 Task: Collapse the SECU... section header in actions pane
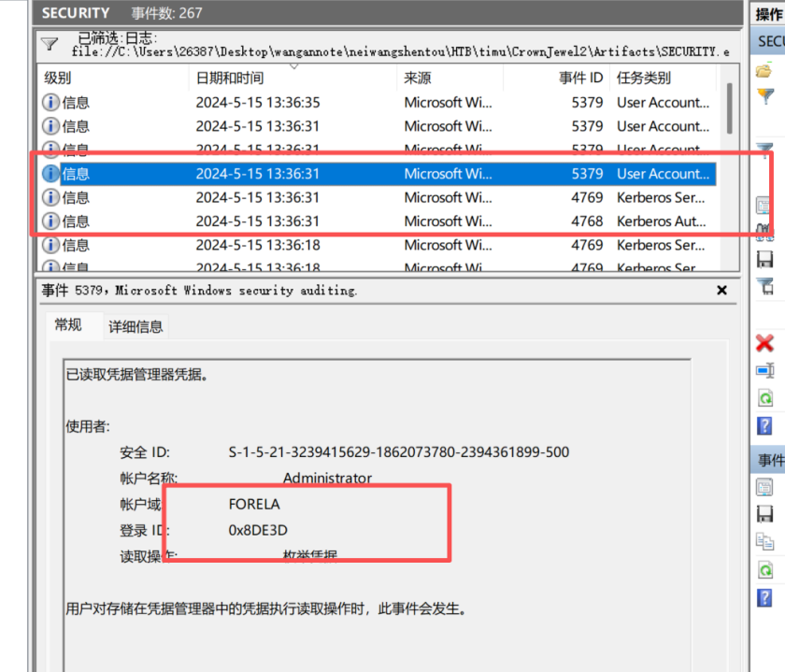pos(769,40)
